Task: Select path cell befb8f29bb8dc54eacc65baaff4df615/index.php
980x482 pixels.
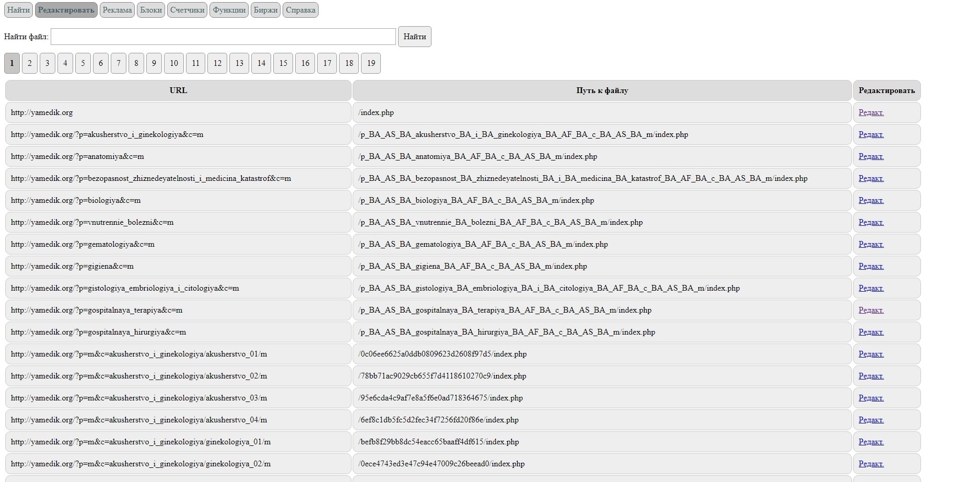Action: pyautogui.click(x=602, y=442)
